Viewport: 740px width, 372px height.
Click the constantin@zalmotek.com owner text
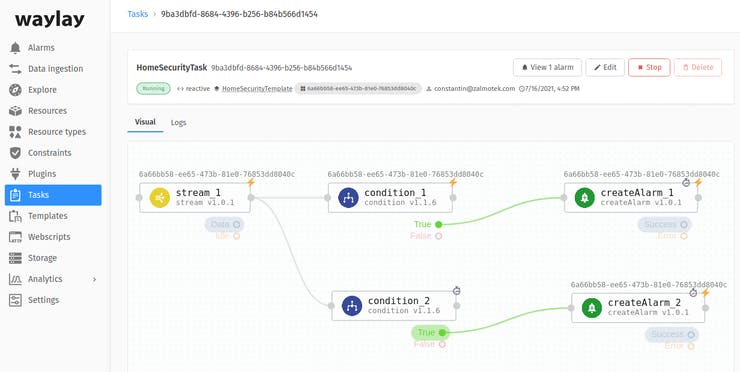coord(474,89)
